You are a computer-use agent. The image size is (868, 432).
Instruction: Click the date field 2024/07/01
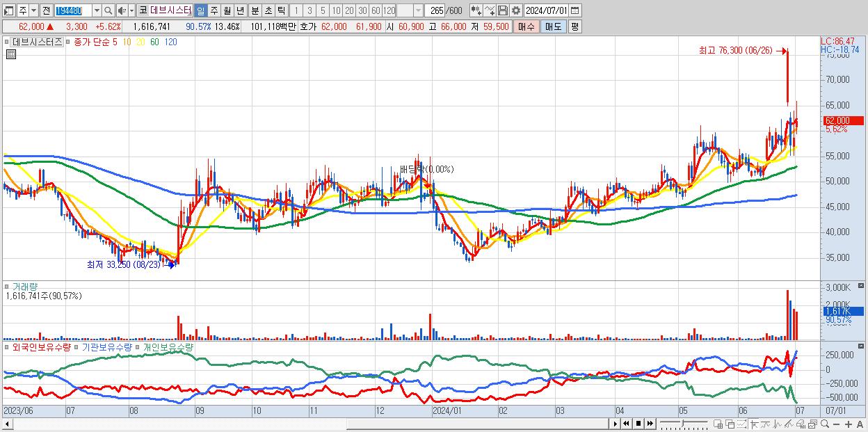[x=546, y=10]
